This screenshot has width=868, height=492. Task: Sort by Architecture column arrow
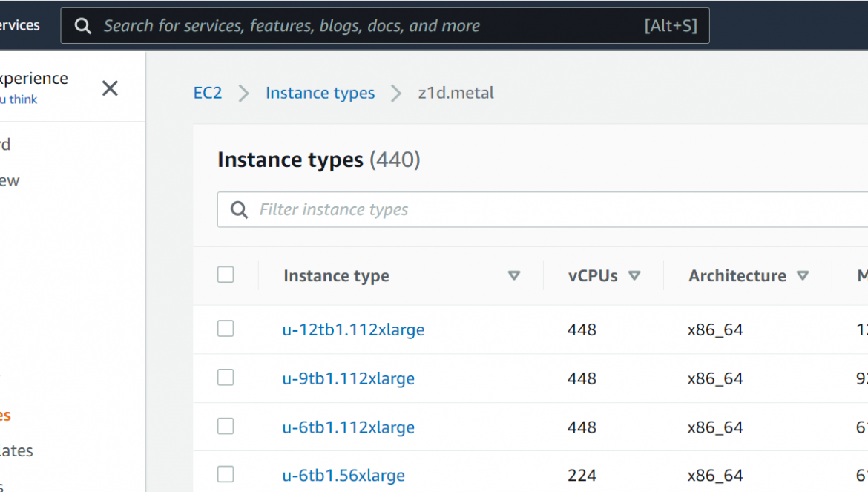pos(803,275)
